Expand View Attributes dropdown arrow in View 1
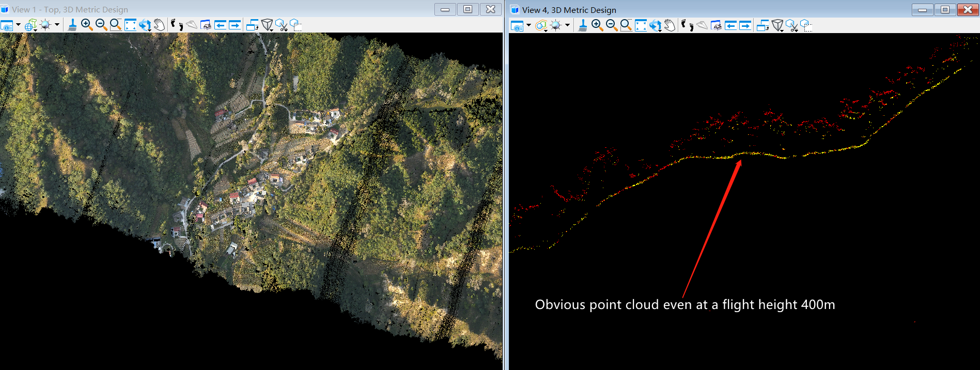This screenshot has width=980, height=370. [x=19, y=25]
